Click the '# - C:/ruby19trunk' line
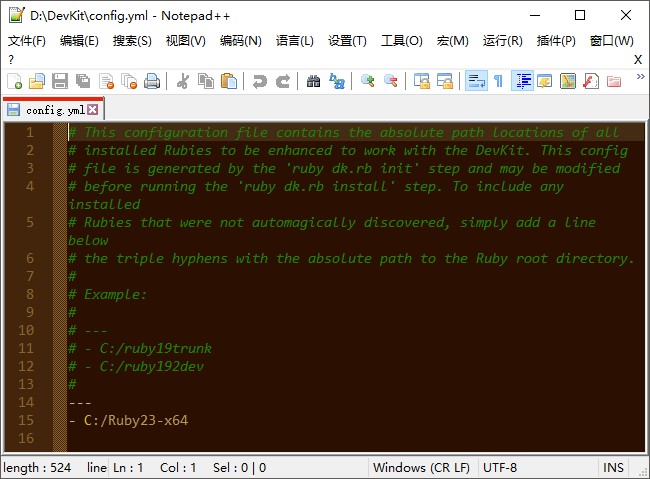Image resolution: width=650 pixels, height=479 pixels. click(140, 348)
